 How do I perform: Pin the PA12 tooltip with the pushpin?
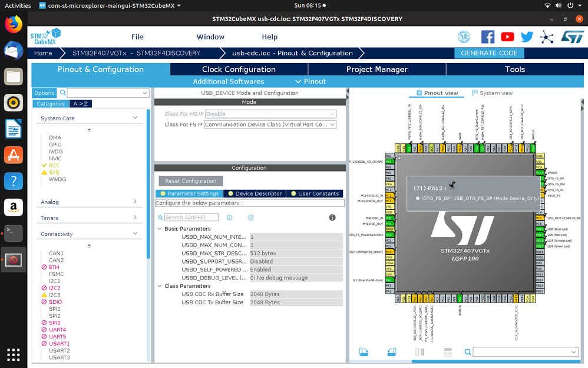pyautogui.click(x=452, y=185)
